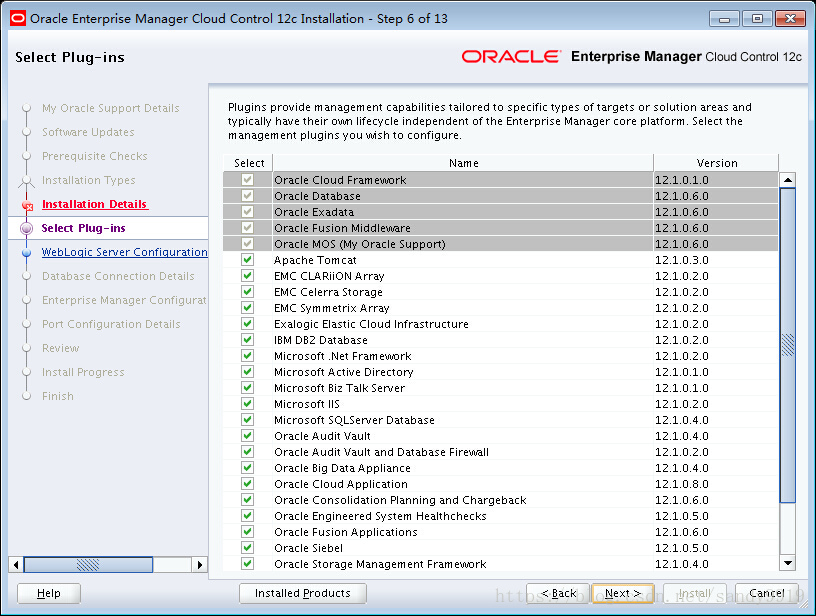The width and height of the screenshot is (816, 616).
Task: Click the Microsoft IIS name
Action: click(307, 404)
